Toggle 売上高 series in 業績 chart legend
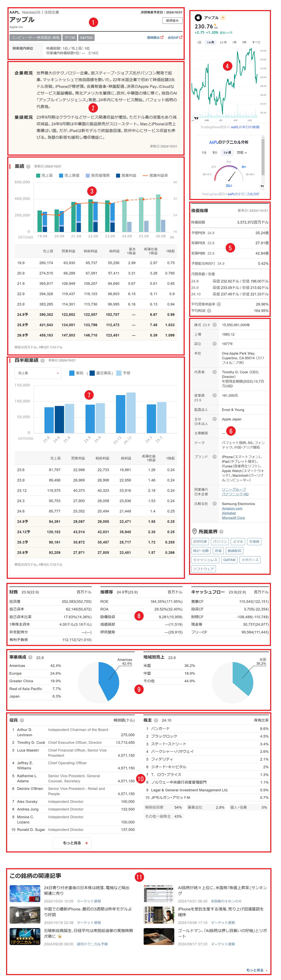 point(44,175)
